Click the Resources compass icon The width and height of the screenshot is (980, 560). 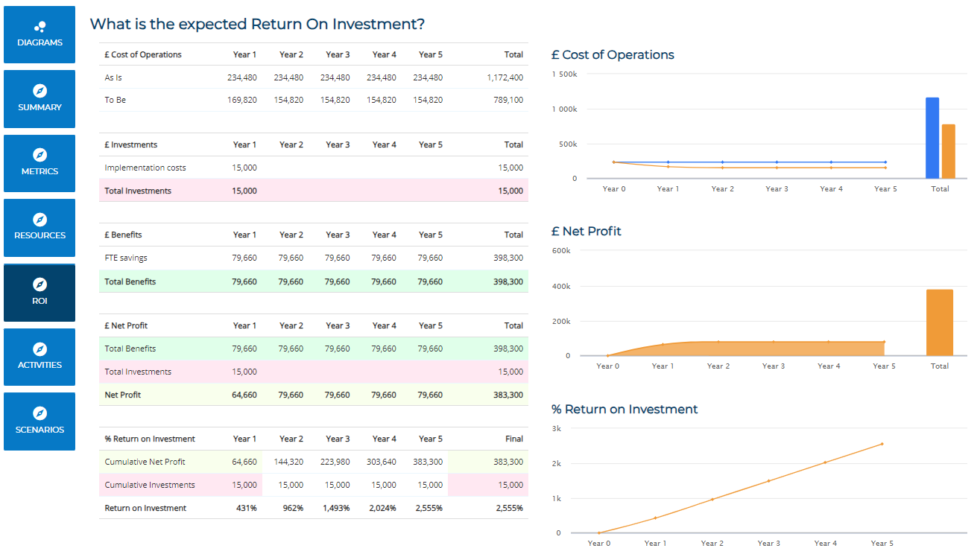(x=40, y=220)
